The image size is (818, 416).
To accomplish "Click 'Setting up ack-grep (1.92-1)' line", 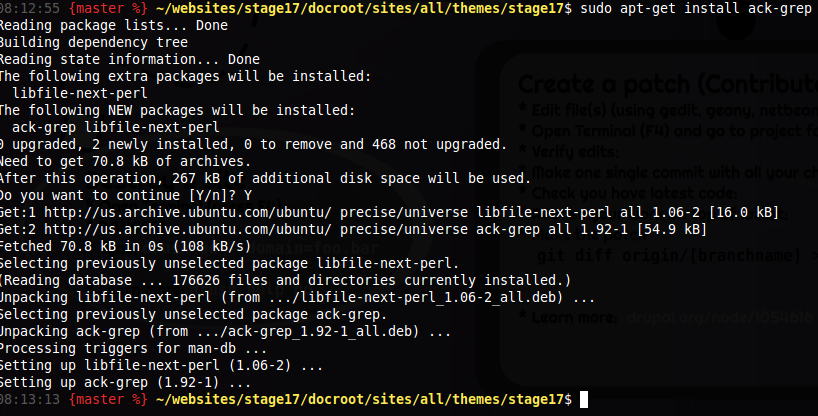I will (x=125, y=383).
